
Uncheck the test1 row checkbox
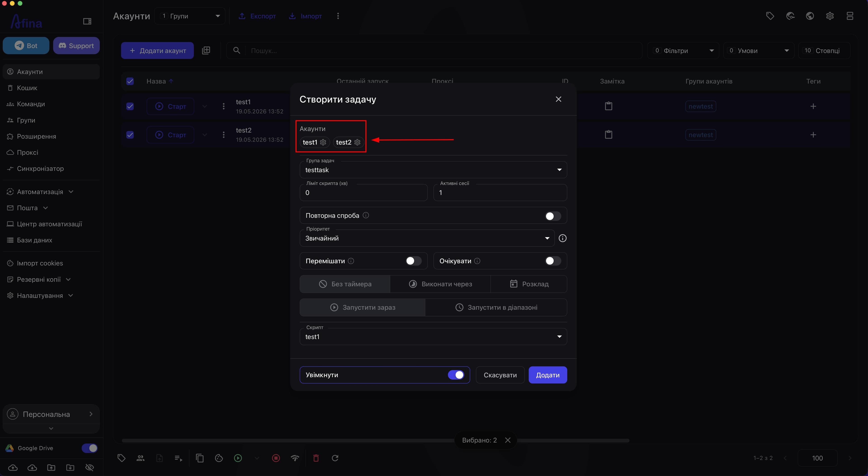130,106
